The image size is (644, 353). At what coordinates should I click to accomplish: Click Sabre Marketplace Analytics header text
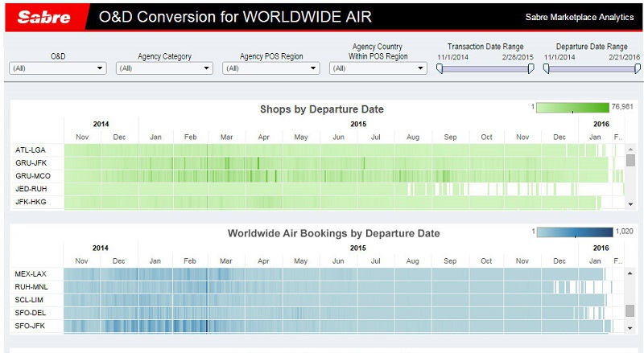coord(579,17)
